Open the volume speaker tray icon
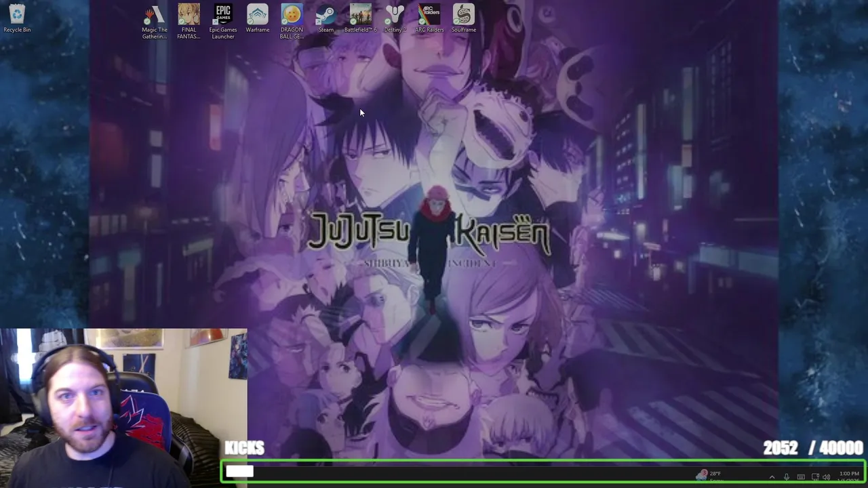The width and height of the screenshot is (868, 488). click(x=826, y=477)
